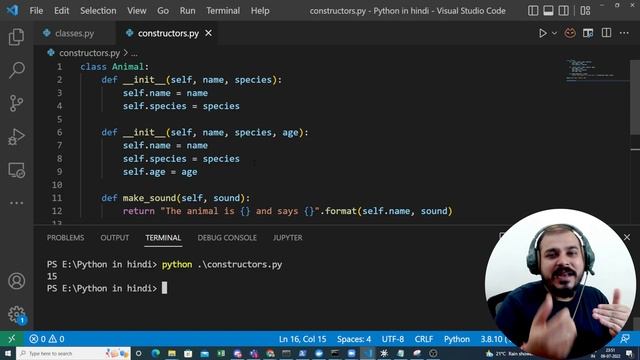
Task: Open the Accounts menu icon
Action: 16,281
